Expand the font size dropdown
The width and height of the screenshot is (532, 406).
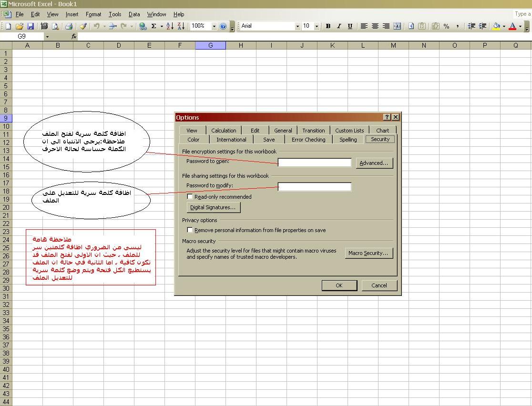[317, 26]
